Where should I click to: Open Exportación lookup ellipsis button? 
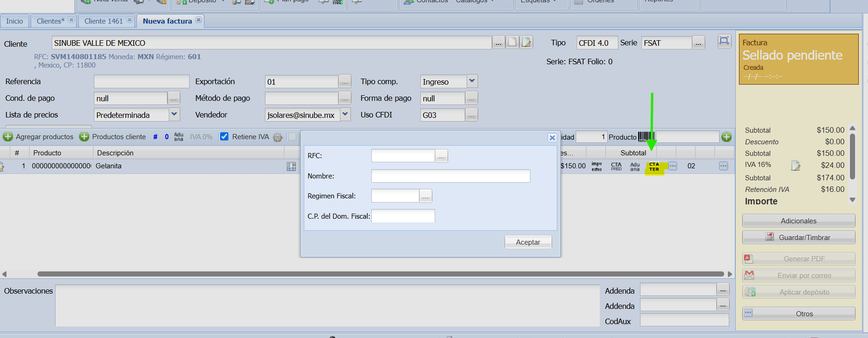[x=345, y=81]
